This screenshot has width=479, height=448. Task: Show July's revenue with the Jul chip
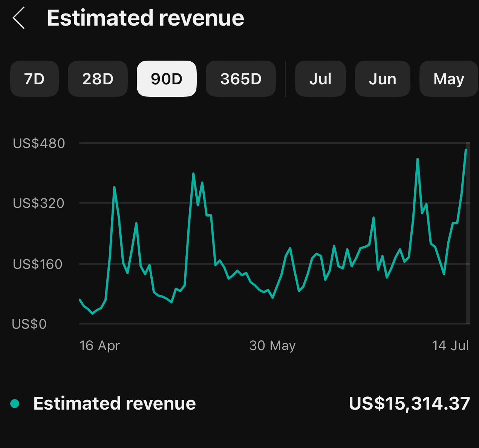coord(320,79)
